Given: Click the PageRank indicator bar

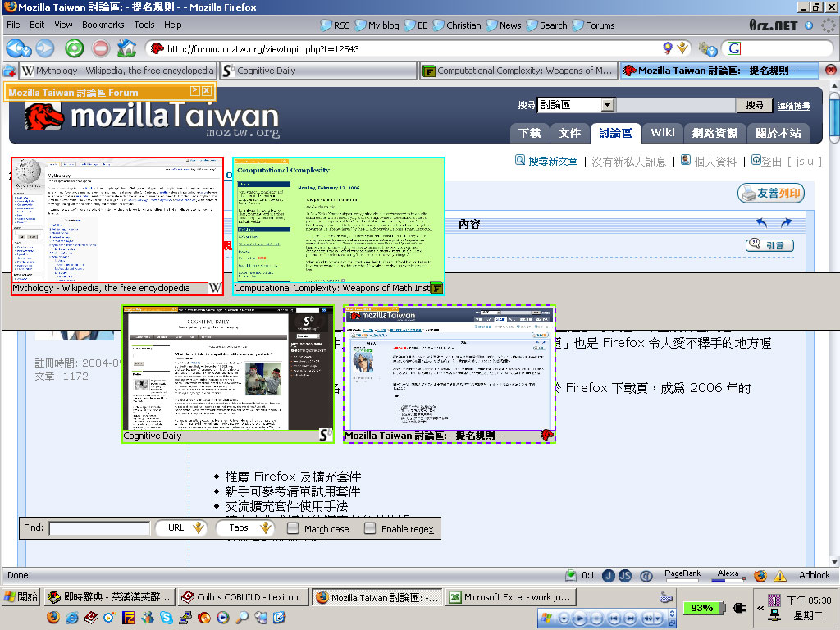Looking at the screenshot, I should (x=682, y=577).
